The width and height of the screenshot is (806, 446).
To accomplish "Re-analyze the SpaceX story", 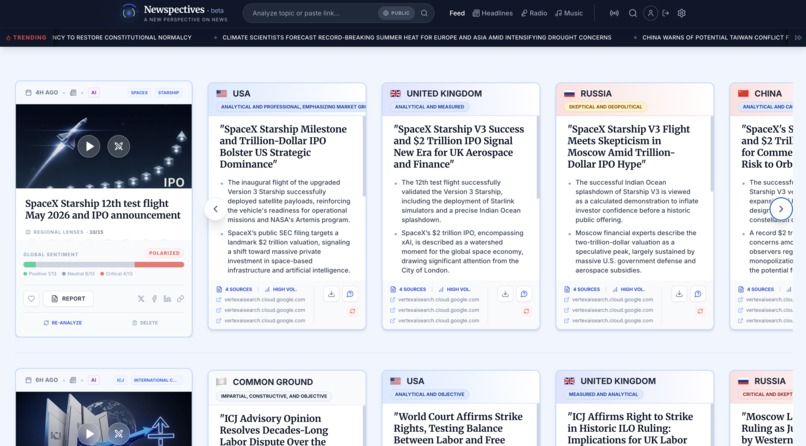I will pos(63,323).
